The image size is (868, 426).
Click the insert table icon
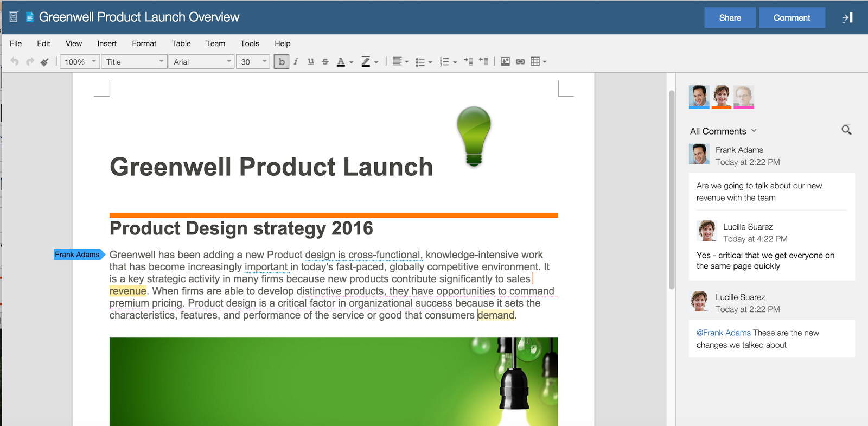tap(535, 61)
